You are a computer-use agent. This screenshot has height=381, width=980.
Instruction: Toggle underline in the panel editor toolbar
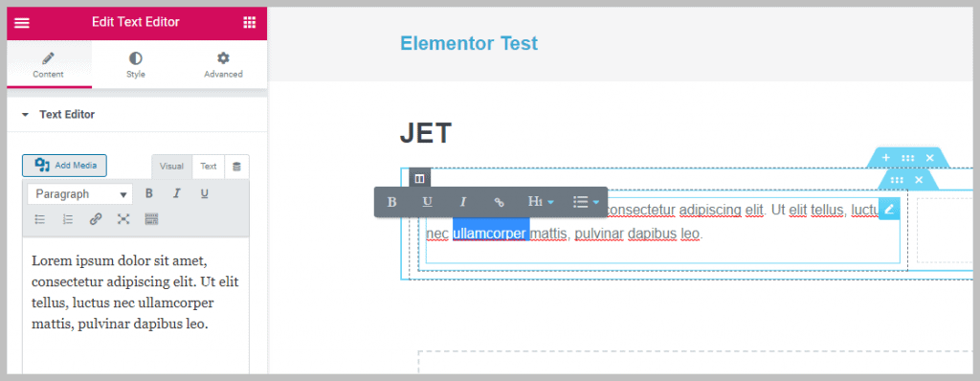[x=205, y=194]
